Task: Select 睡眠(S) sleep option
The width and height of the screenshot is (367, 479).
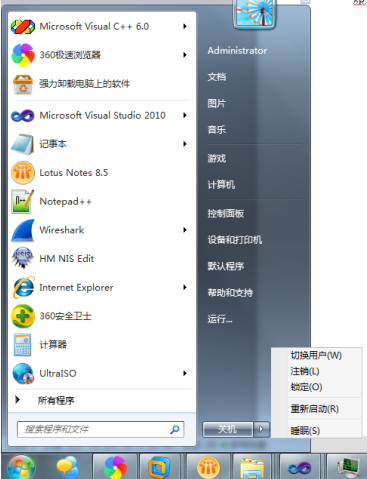Action: click(316, 430)
